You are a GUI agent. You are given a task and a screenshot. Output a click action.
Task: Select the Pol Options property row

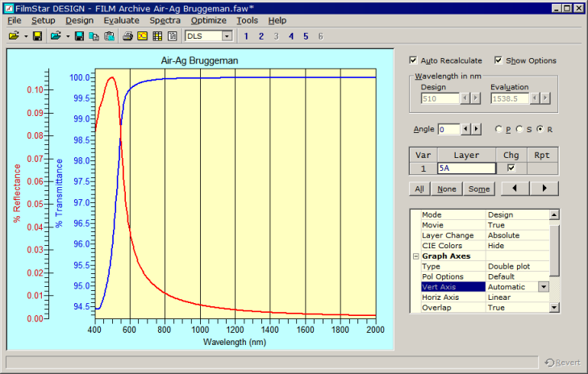[486, 276]
